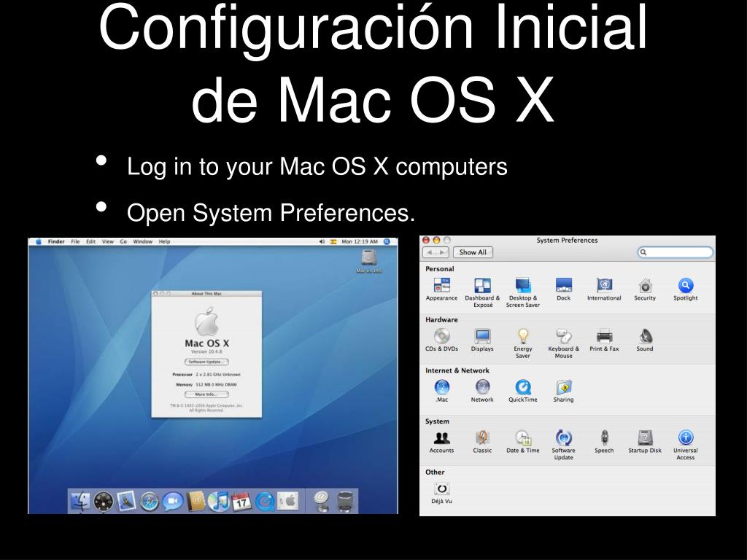This screenshot has height=560, width=747.
Task: Click the volume icon in menu bar
Action: click(x=322, y=242)
